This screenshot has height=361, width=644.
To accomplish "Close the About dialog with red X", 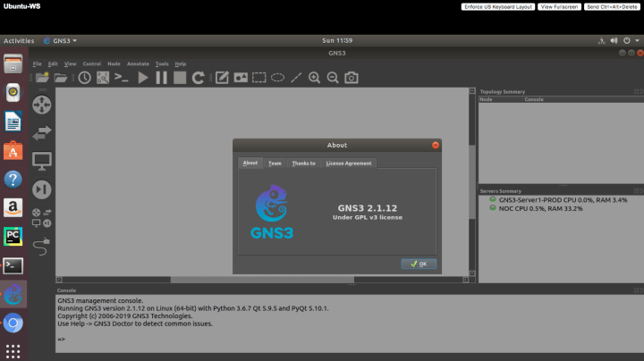I will coord(436,146).
